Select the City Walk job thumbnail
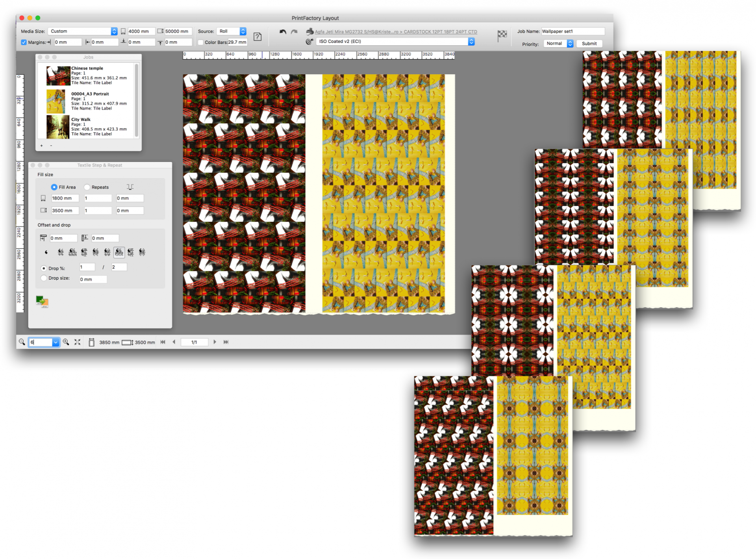Image resolution: width=756 pixels, height=559 pixels. (57, 127)
